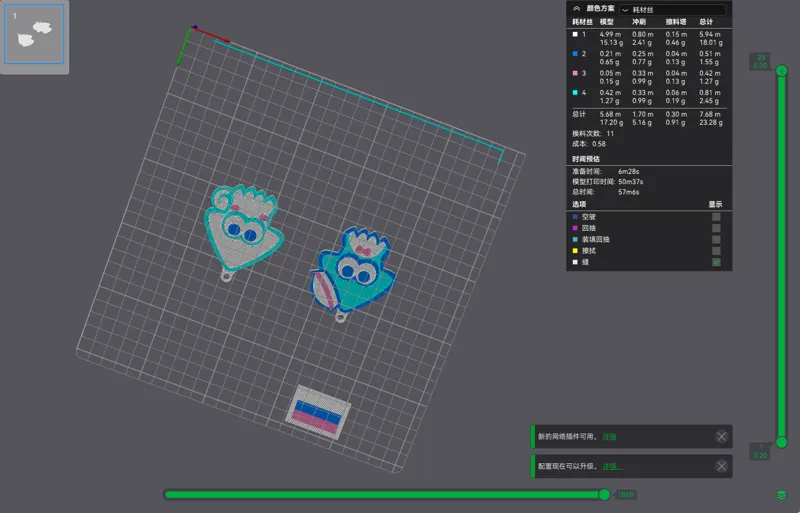The width and height of the screenshot is (800, 513).
Task: Select the striped prime tower on the plate
Action: 318,412
